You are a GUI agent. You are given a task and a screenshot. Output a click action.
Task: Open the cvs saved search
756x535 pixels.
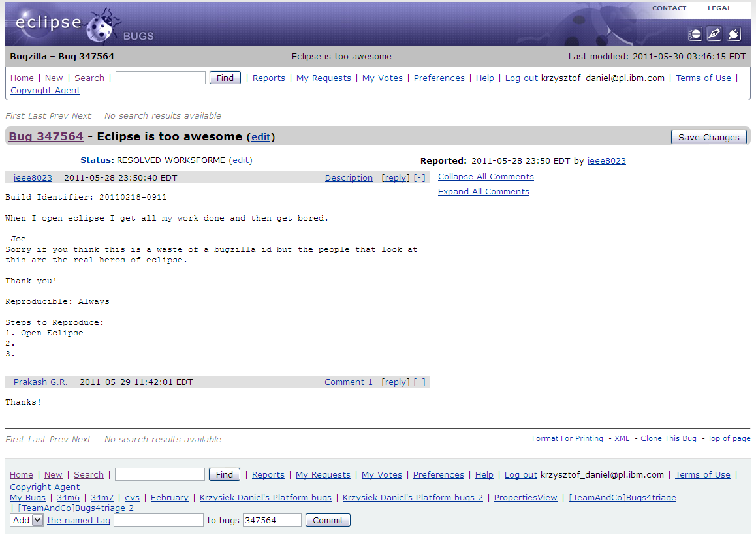click(x=132, y=498)
